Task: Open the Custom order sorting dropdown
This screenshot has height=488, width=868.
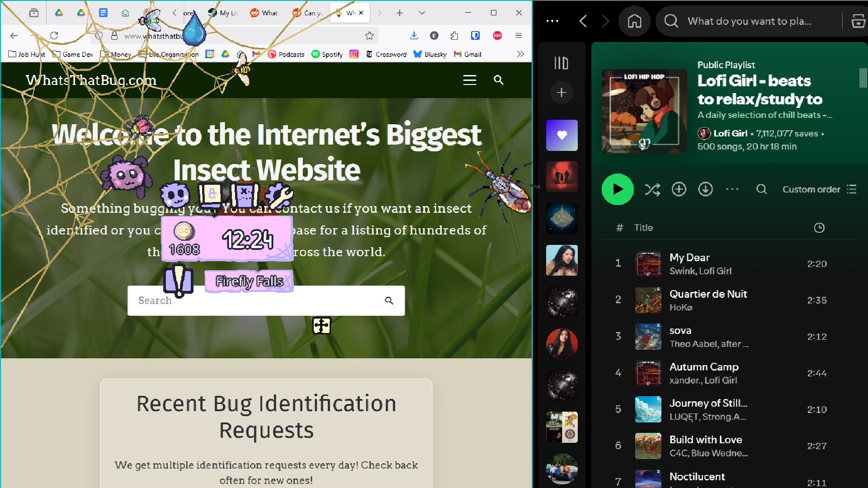Action: point(811,189)
